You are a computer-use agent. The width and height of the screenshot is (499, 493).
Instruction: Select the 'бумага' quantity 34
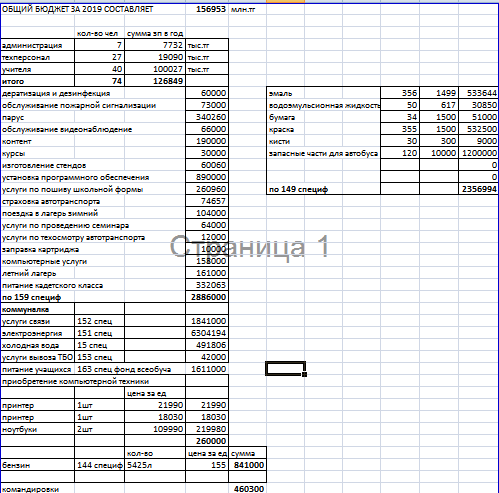pos(400,117)
